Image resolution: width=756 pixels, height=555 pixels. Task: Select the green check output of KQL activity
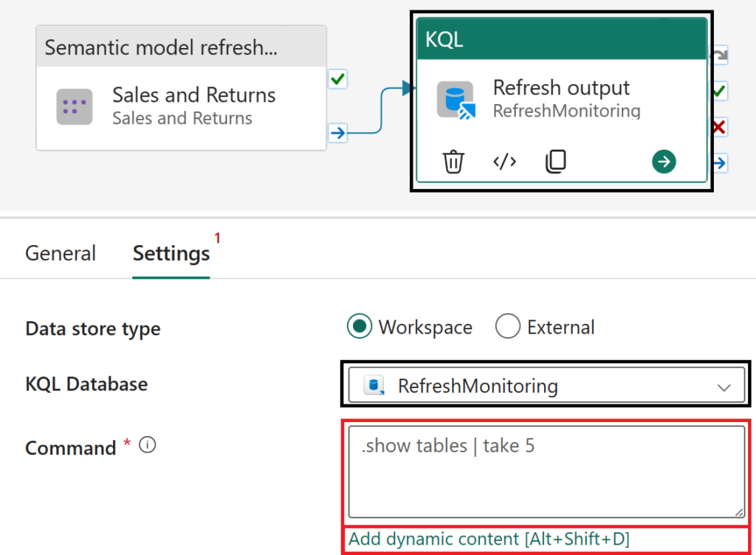pyautogui.click(x=718, y=92)
